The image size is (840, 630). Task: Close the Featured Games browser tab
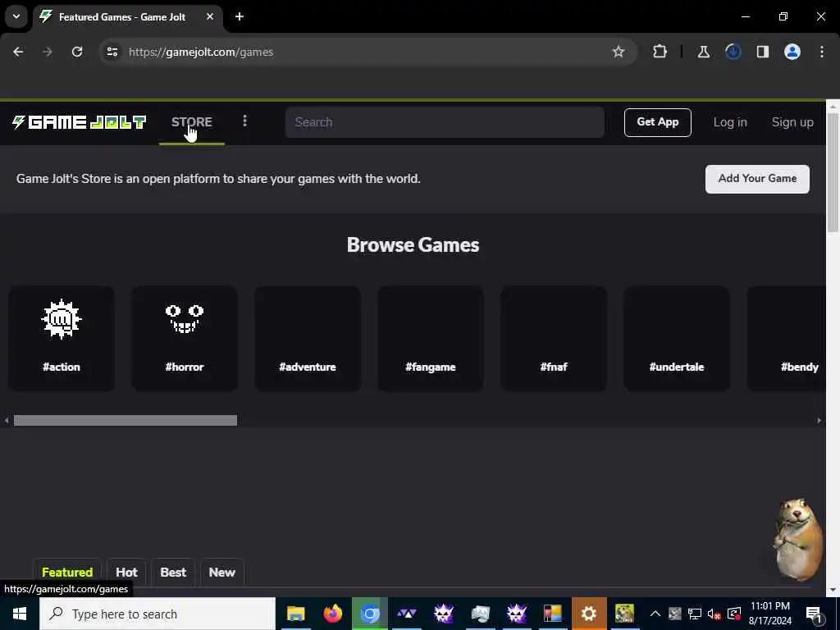click(x=210, y=16)
